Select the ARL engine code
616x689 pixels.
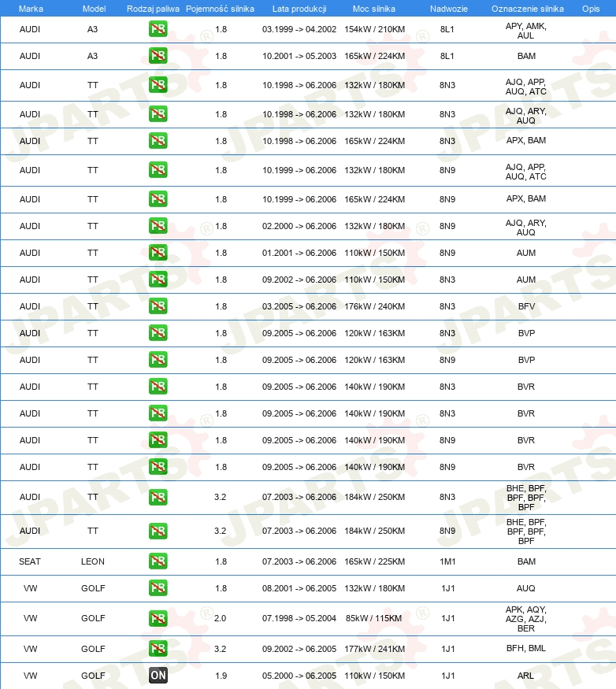click(x=526, y=676)
